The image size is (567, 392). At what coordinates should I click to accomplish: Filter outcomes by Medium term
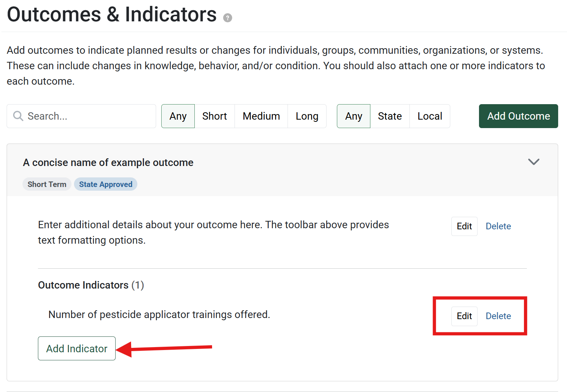[x=261, y=116]
